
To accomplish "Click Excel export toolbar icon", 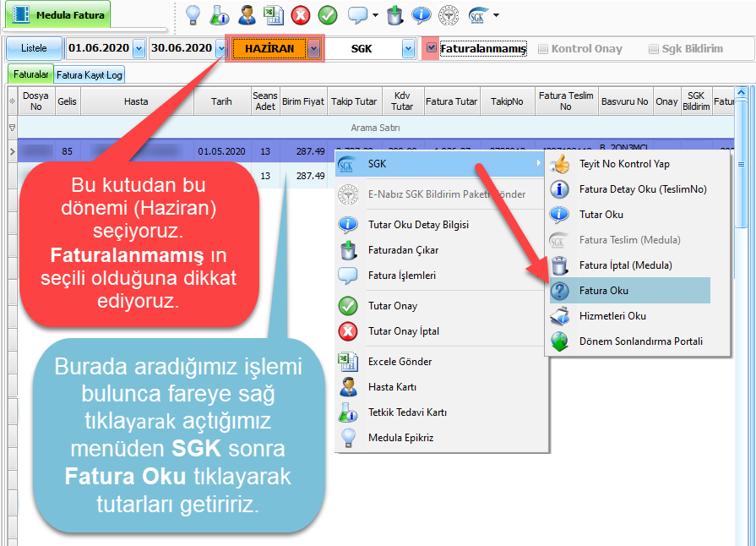I will (274, 15).
